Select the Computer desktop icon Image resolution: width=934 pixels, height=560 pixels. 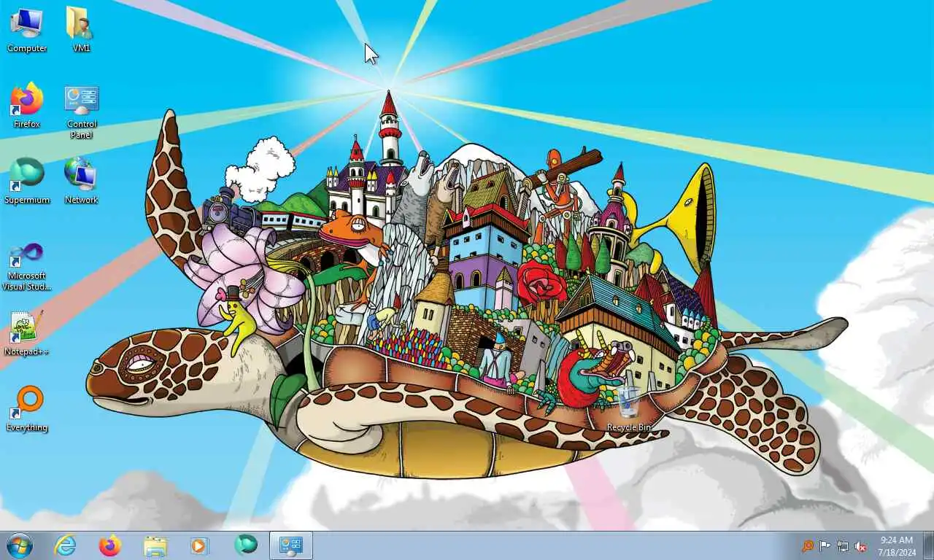[27, 29]
